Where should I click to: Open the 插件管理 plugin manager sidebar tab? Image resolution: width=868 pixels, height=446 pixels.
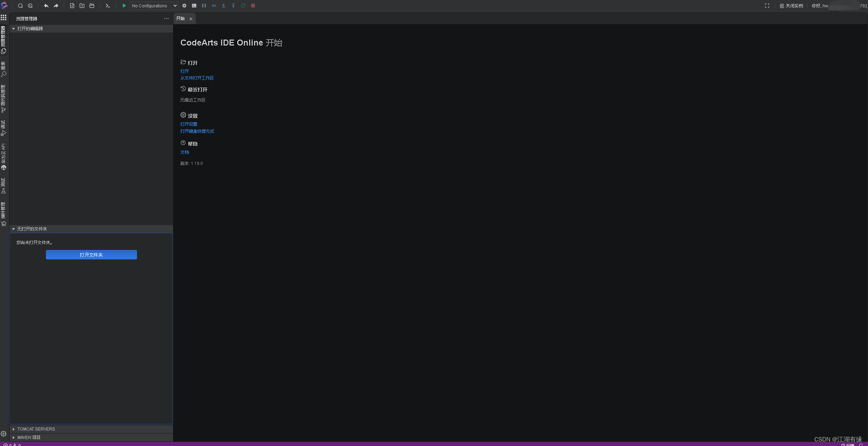click(x=4, y=214)
